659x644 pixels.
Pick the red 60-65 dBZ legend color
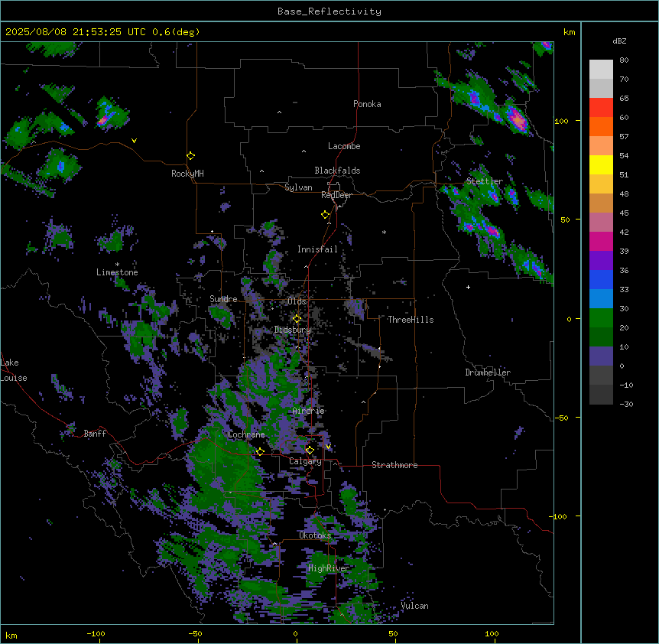tap(601, 107)
